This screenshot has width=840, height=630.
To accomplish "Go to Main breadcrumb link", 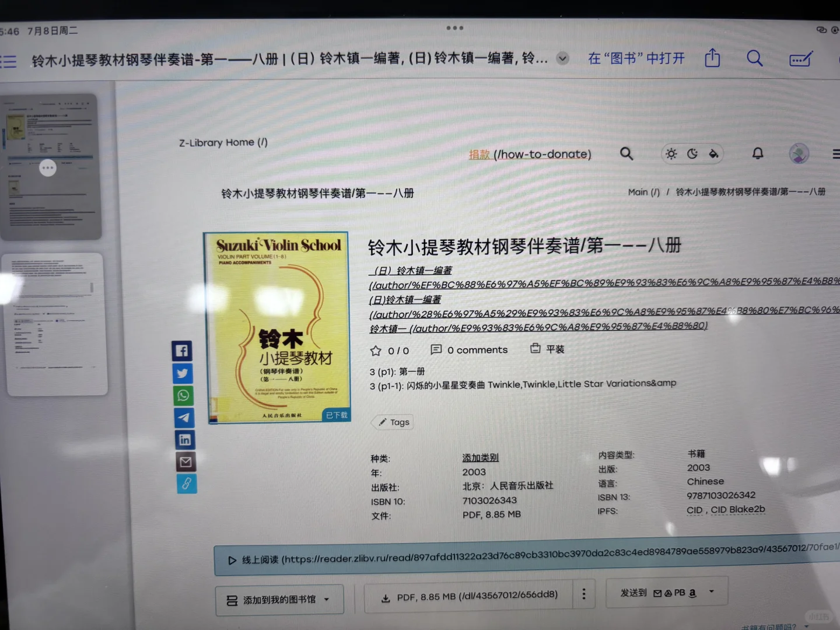I will coord(644,192).
